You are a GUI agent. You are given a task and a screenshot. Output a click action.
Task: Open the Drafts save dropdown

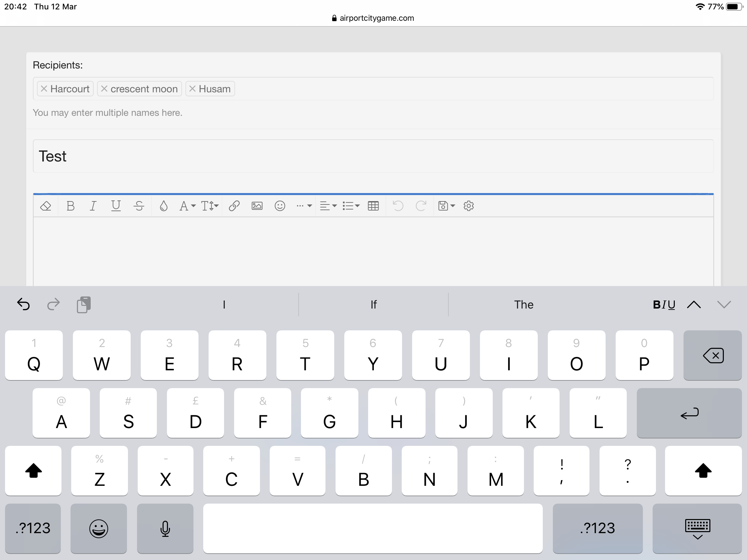click(x=446, y=205)
